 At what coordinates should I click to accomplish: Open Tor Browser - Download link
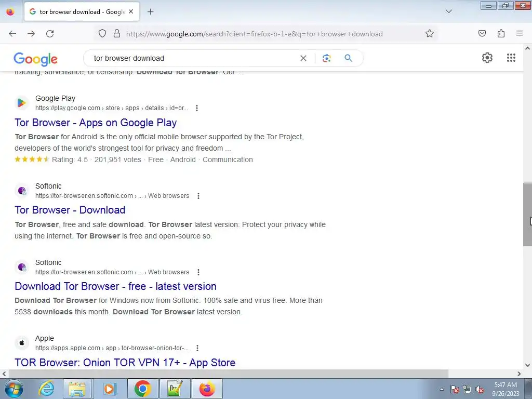pos(70,210)
